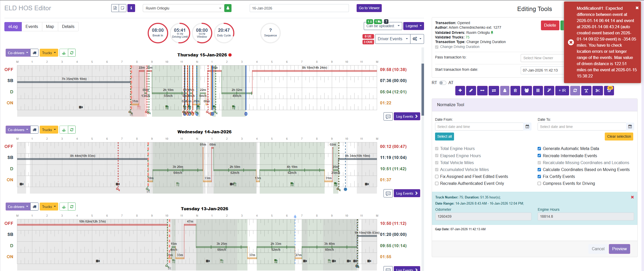This screenshot has height=271, width=644.
Task: Expand Trucks dropdown for Wednesday 14-Jan
Action: (49, 130)
